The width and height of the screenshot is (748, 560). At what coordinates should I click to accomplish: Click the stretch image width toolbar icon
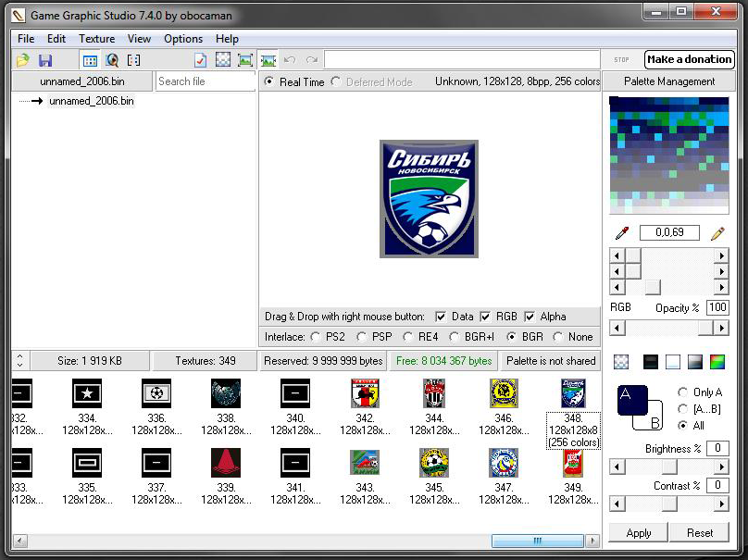pos(268,60)
